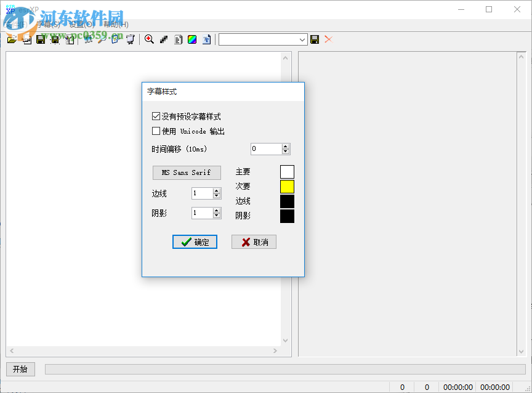Click the text/font toolbar icon
Image resolution: width=532 pixels, height=393 pixels.
[x=206, y=39]
